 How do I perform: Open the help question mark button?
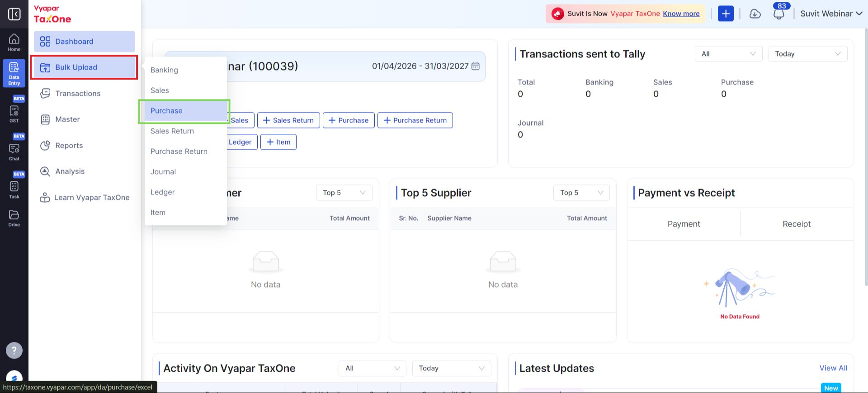click(14, 350)
